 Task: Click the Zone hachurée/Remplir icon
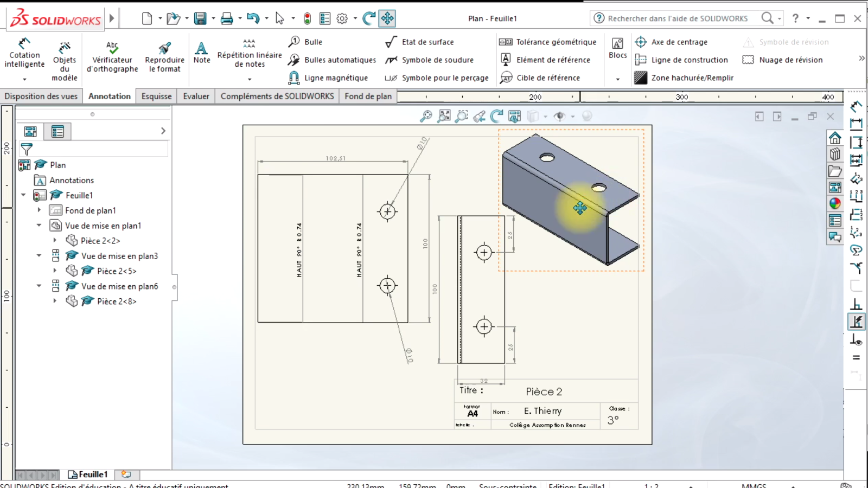(x=641, y=78)
